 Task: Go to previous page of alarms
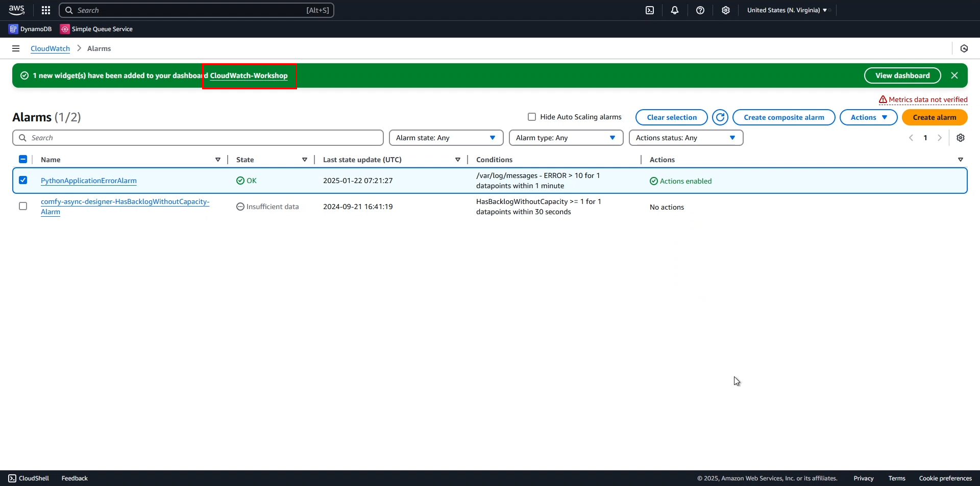tap(911, 138)
